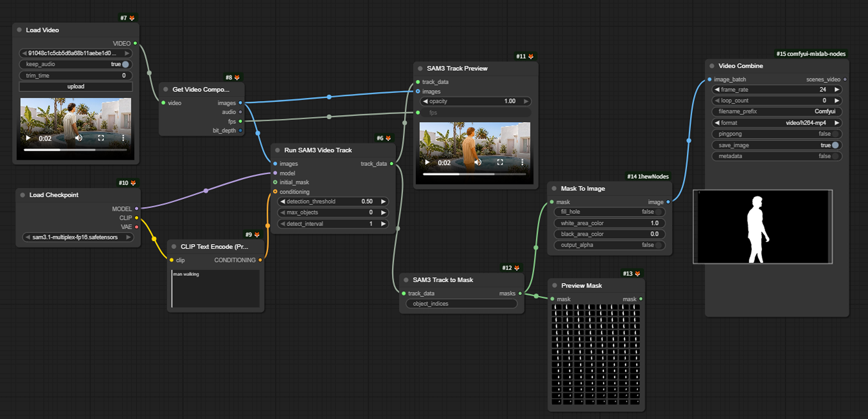Decrease detection_threshold value
Viewport: 868px width, 419px height.
(283, 201)
